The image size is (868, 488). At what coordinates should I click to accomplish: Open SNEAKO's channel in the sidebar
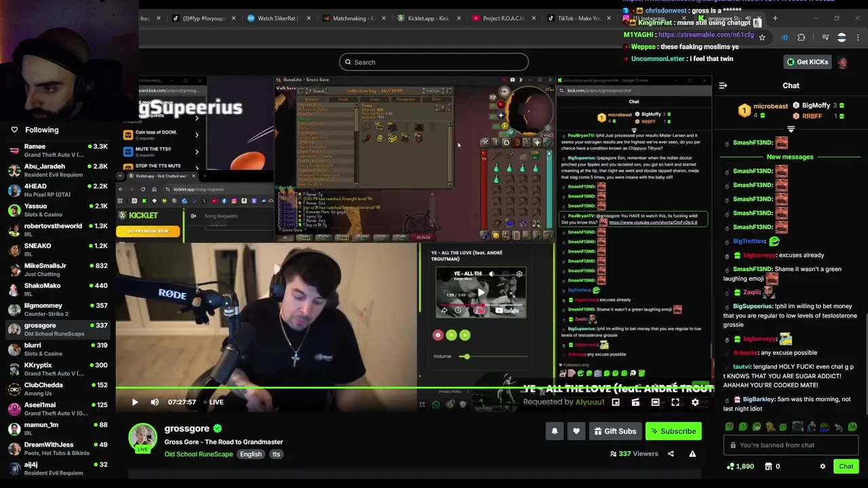point(58,250)
